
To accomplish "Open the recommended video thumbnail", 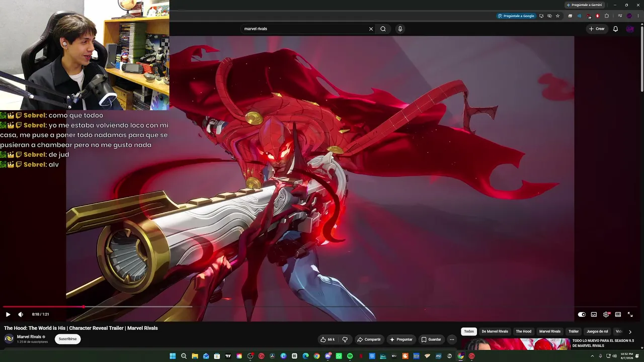I will (515, 344).
